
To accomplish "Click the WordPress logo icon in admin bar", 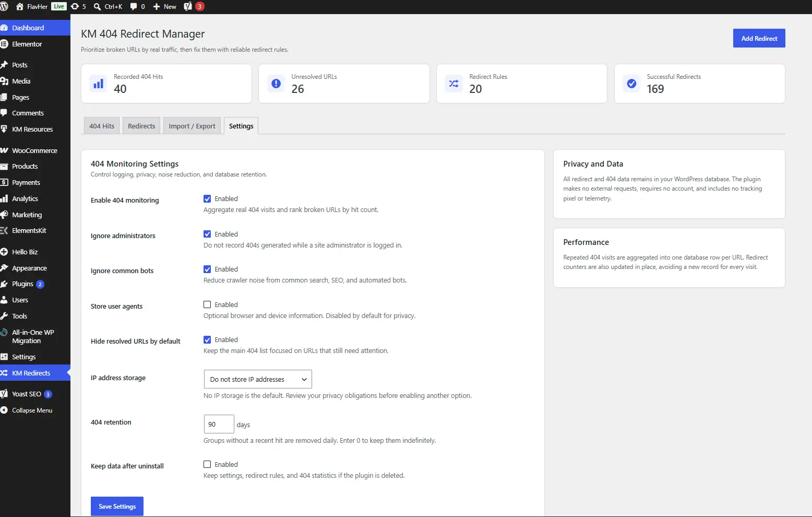I will [x=4, y=7].
